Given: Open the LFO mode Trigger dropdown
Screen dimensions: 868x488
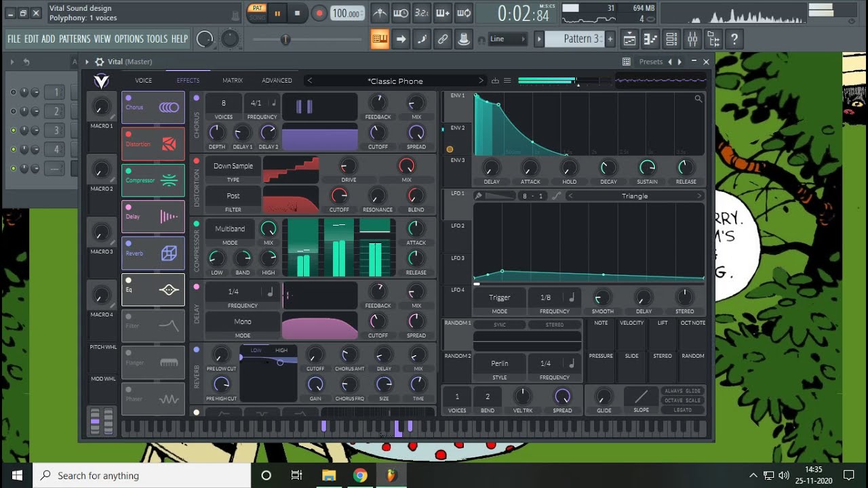Looking at the screenshot, I should [x=500, y=298].
